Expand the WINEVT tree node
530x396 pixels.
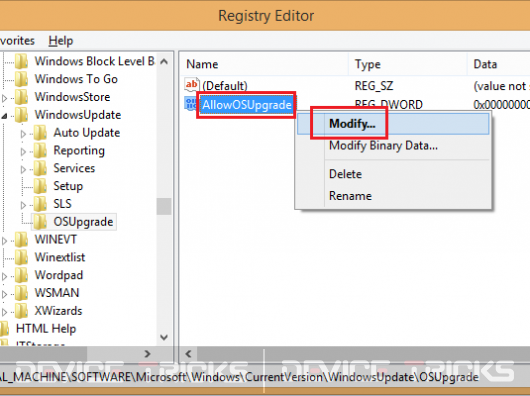[x=4, y=241]
